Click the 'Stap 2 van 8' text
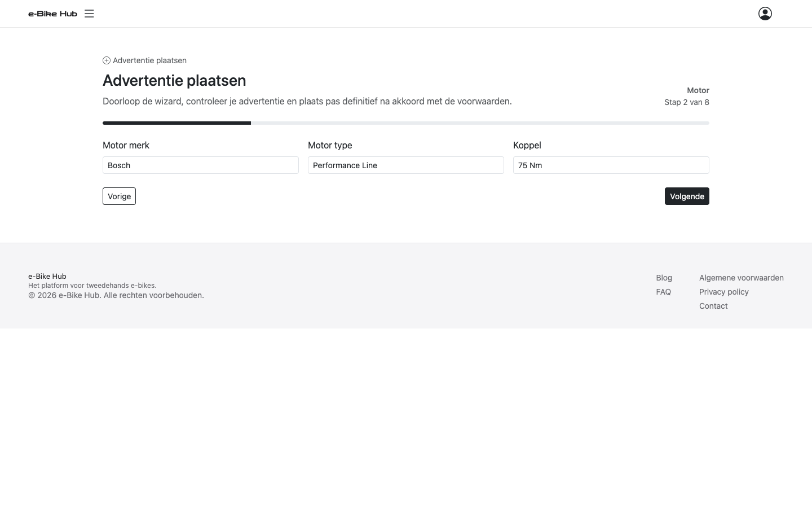Viewport: 812px width, 508px height. pos(687,102)
